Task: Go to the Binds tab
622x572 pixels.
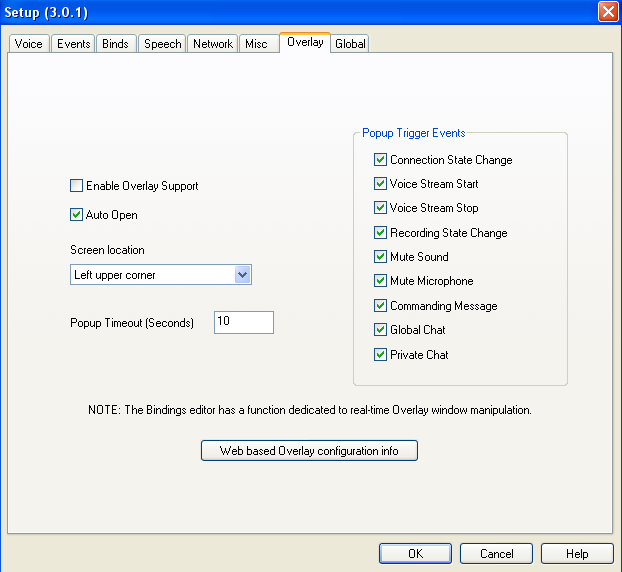Action: pos(115,44)
